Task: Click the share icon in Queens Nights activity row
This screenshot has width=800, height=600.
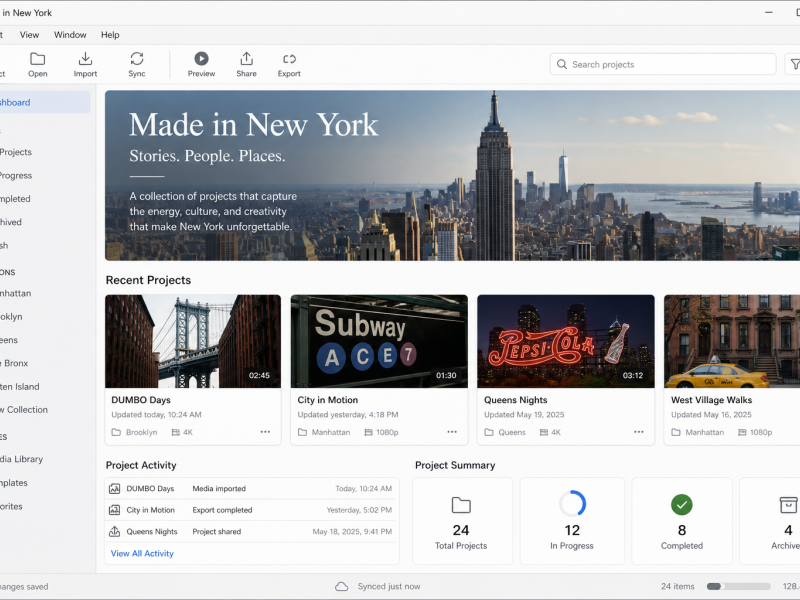Action: [114, 532]
